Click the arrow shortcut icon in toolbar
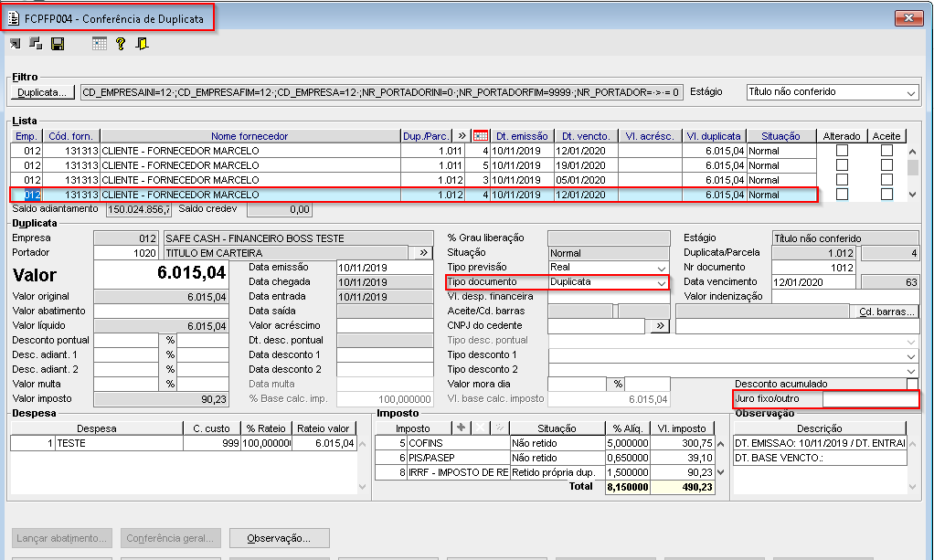Viewport: 934px width, 560px height. tap(15, 44)
